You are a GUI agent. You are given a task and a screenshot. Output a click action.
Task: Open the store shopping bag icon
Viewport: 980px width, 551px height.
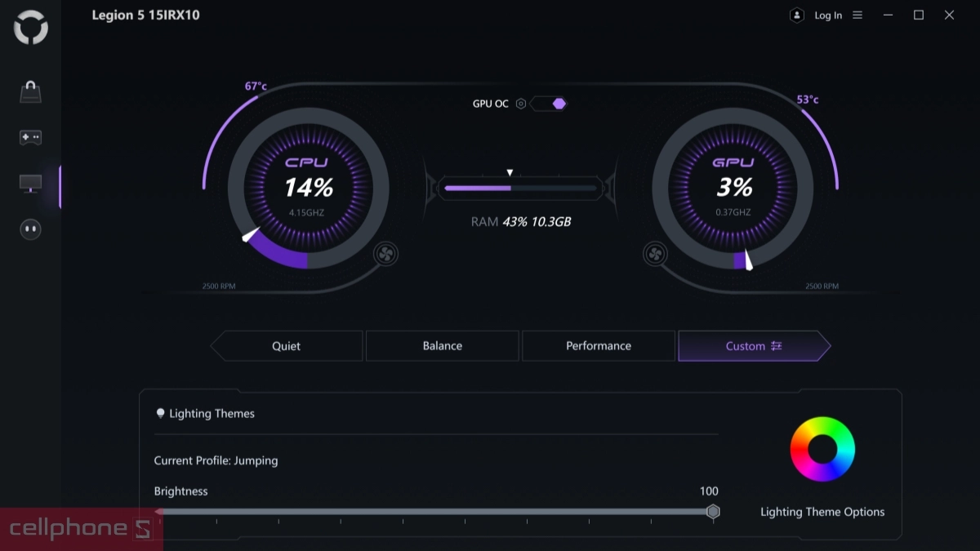point(30,92)
